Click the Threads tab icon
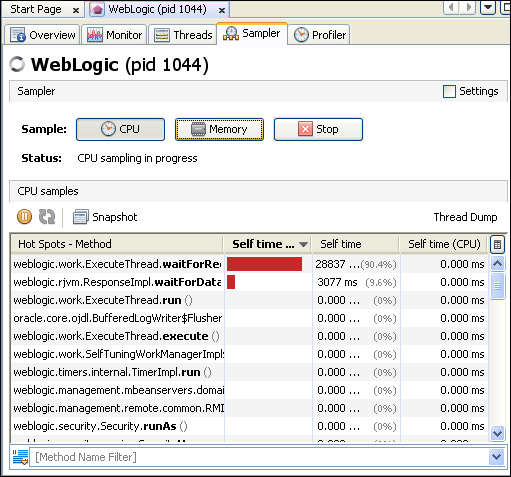Screen dimensions: 511x477 pyautogui.click(x=162, y=35)
